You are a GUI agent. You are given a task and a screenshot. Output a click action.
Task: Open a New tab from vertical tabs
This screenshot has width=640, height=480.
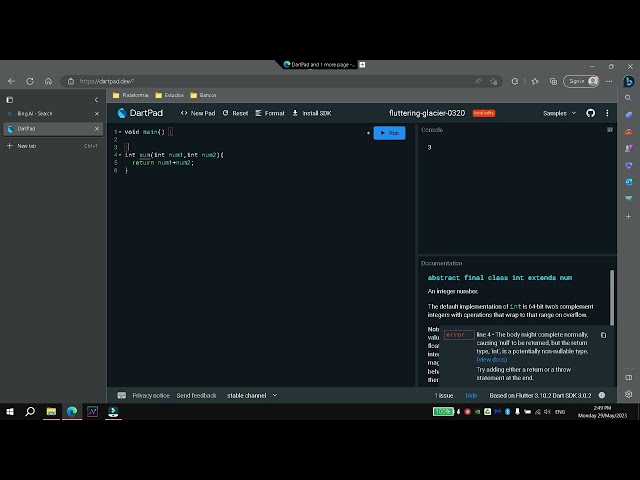click(x=52, y=146)
